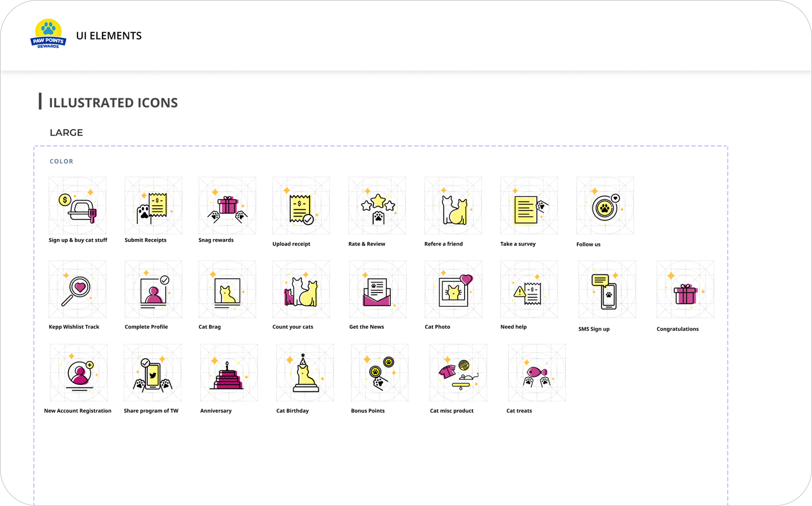Click the Paw Points Rewards logo
Image resolution: width=812 pixels, height=506 pixels.
pyautogui.click(x=48, y=34)
